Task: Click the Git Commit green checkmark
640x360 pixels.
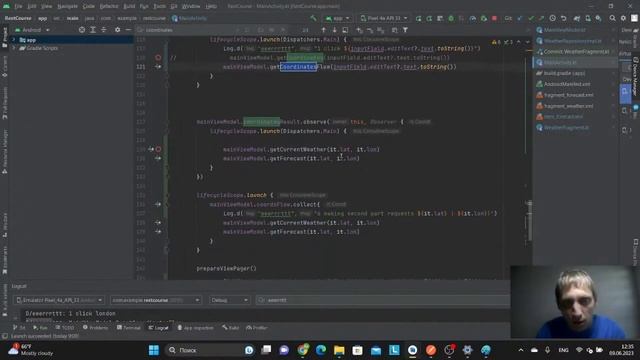Action: pos(531,18)
